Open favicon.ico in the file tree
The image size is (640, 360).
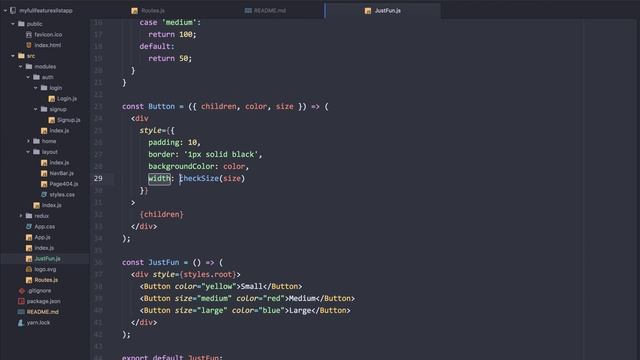(48, 35)
